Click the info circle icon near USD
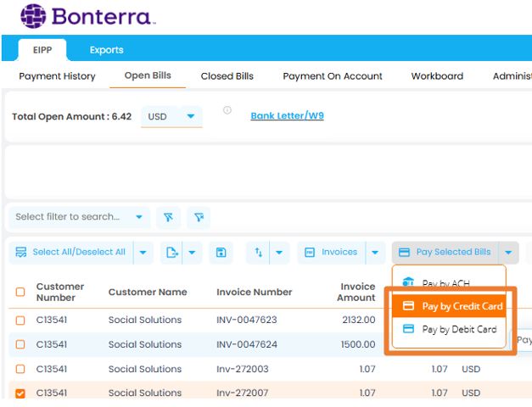Viewport: 532px width, 407px height. [x=227, y=110]
